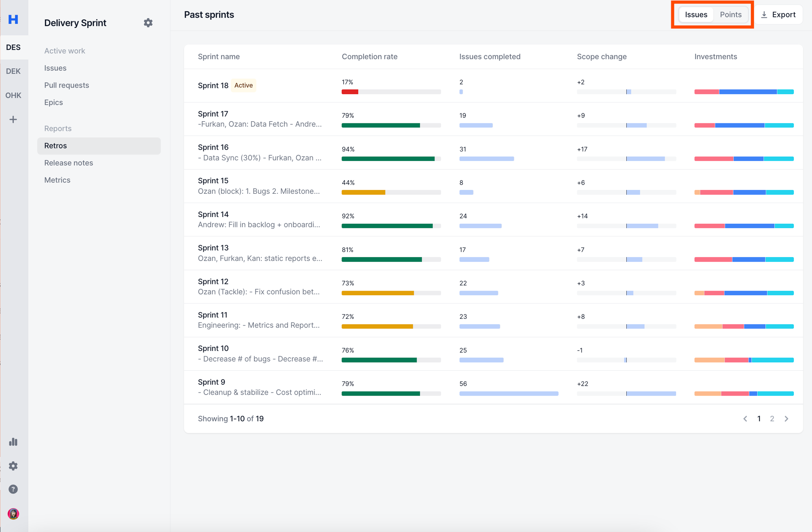Go to previous page chevron

tap(745, 419)
